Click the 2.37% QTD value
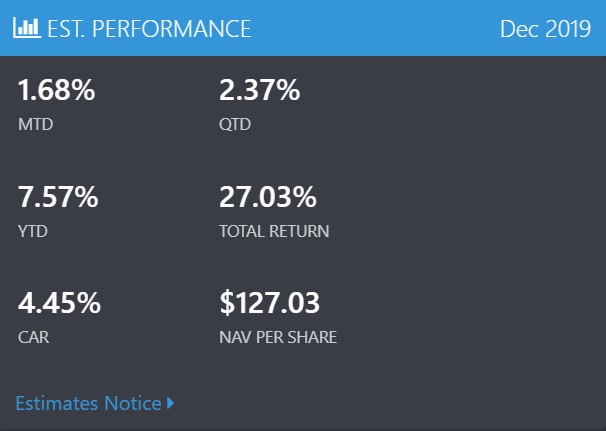Screen dimensions: 606x431 pyautogui.click(x=259, y=90)
